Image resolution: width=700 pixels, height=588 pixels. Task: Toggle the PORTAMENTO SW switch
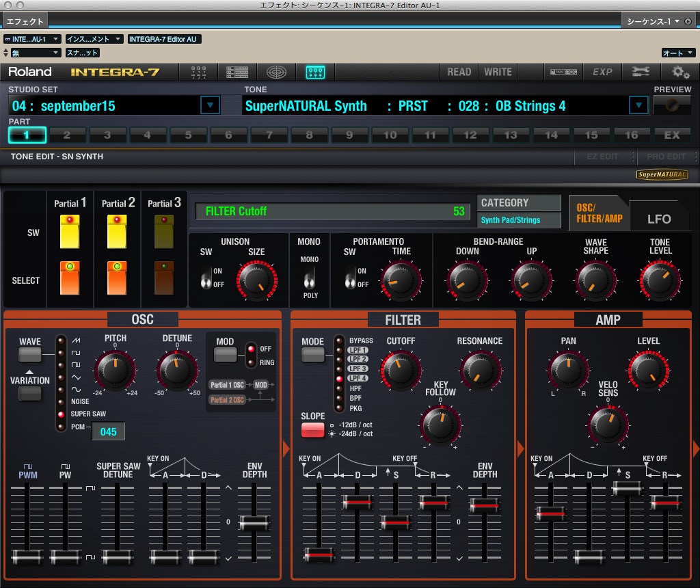pos(351,278)
